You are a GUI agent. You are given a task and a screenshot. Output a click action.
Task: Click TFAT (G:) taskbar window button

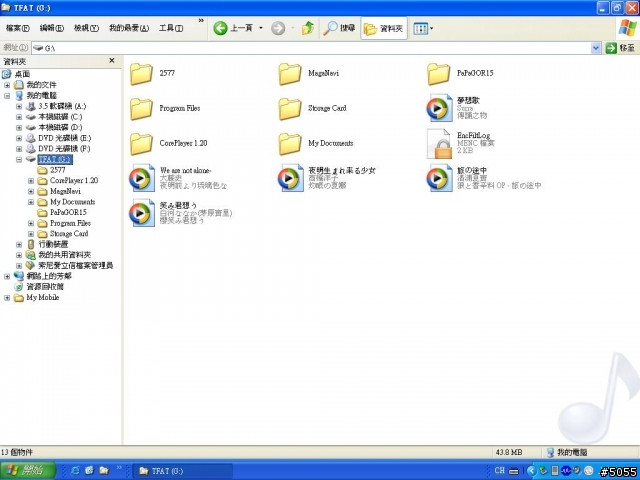182,471
